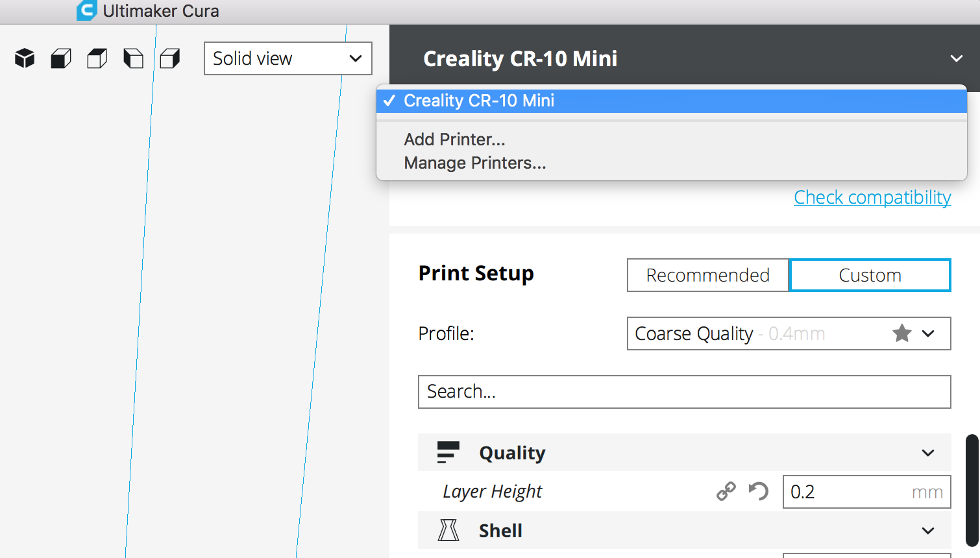This screenshot has width=980, height=558.
Task: Select Creality CR-10 Mini from the printer menu
Action: 479,101
